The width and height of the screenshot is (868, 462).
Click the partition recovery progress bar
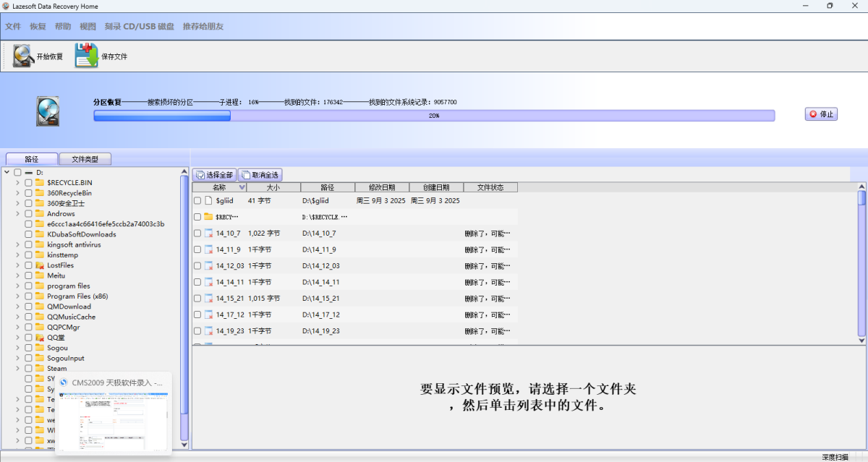(434, 116)
